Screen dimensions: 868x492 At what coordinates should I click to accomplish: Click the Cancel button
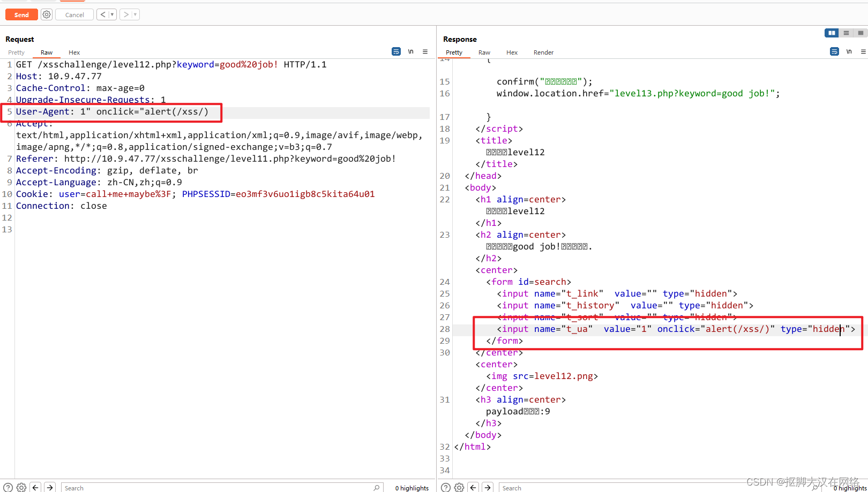click(74, 14)
